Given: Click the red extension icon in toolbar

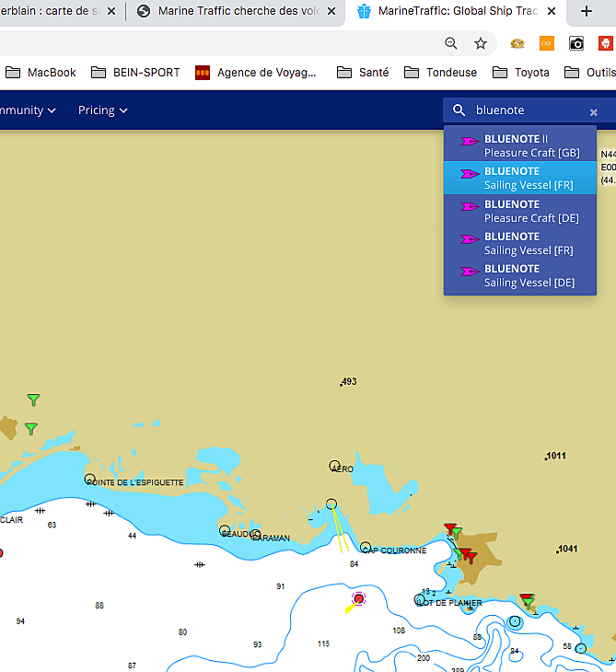Looking at the screenshot, I should [x=606, y=43].
